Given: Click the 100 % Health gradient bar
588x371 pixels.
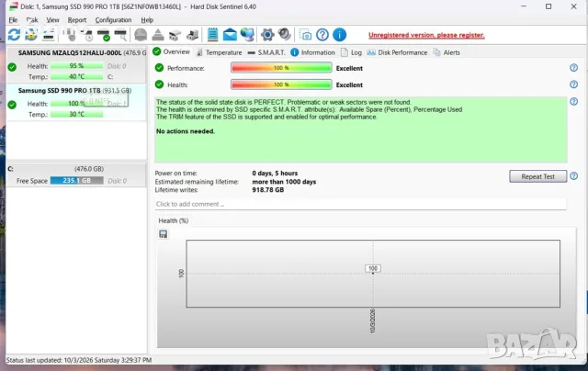Looking at the screenshot, I should 281,84.
